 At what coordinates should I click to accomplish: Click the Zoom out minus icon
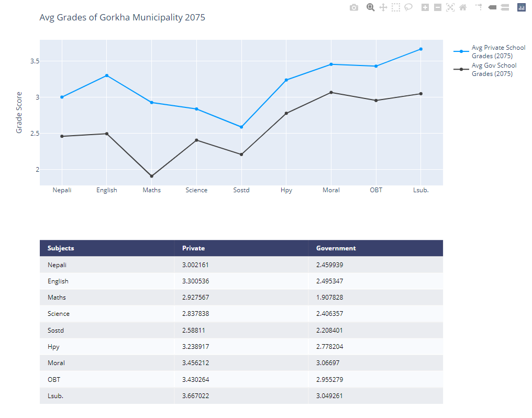coord(438,7)
